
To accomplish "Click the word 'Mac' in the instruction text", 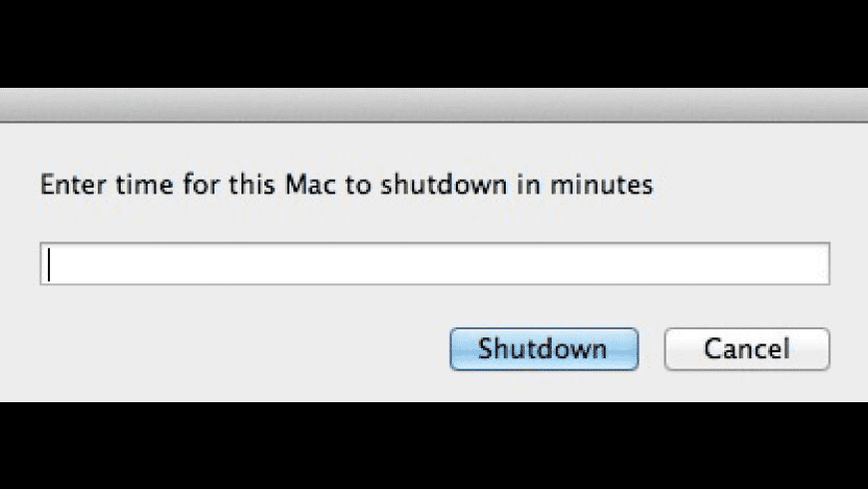I will click(310, 185).
